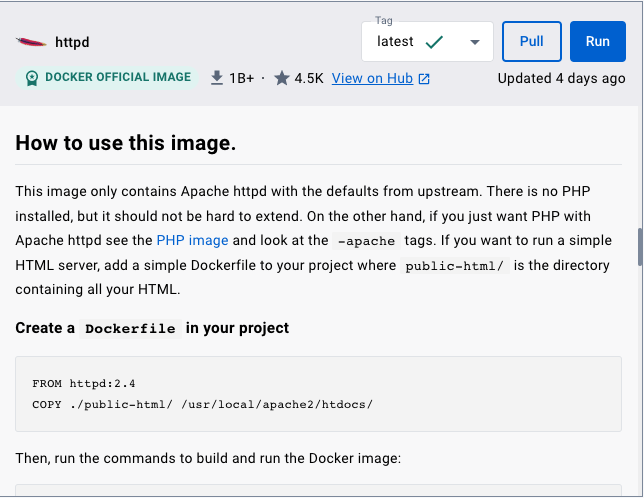The height and width of the screenshot is (498, 644).
Task: Open View on Hub link
Action: click(372, 78)
